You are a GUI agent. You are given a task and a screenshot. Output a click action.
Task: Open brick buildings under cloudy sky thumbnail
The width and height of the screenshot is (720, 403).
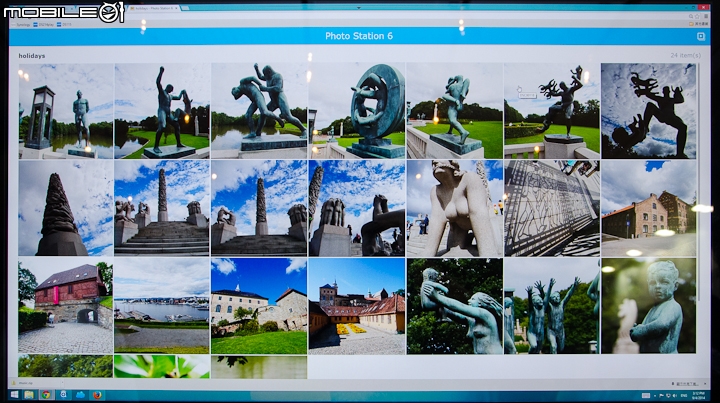point(648,208)
